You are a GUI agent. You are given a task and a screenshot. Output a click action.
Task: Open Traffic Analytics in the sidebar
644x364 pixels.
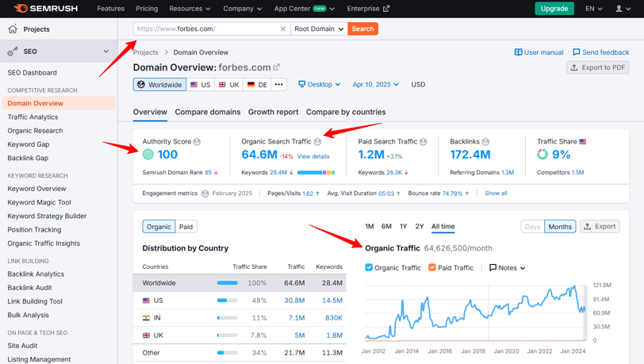33,117
